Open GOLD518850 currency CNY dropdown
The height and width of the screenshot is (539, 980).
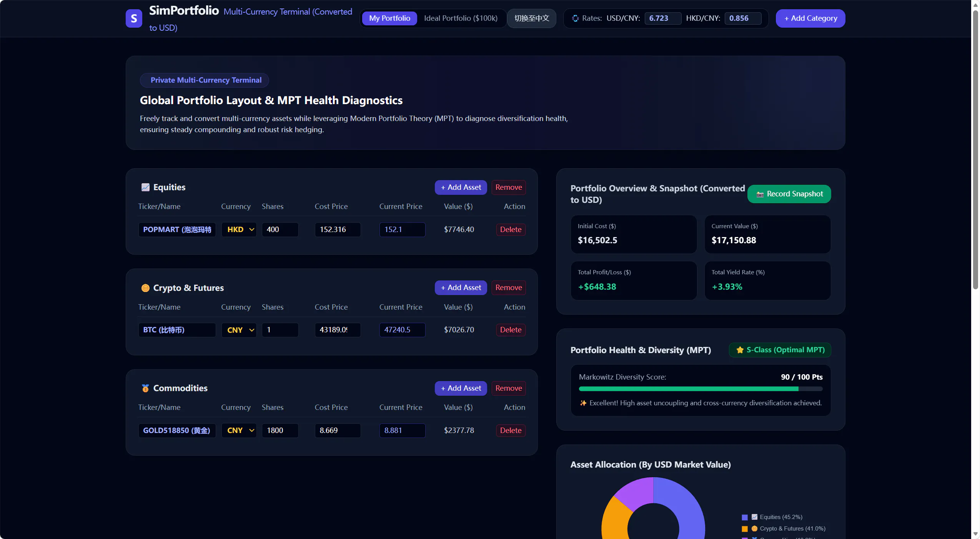239,431
